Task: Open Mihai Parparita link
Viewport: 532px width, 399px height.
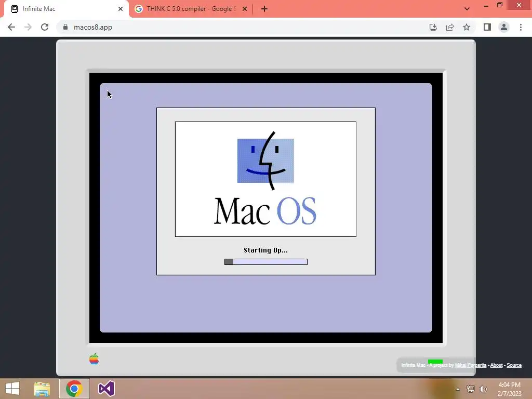Action: 470,365
